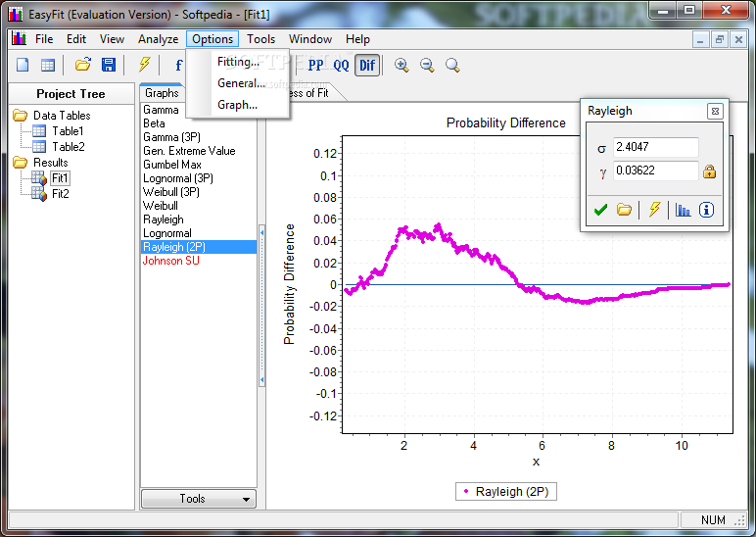Choose Graph... from Options menu
The width and height of the screenshot is (756, 537).
[x=238, y=105]
